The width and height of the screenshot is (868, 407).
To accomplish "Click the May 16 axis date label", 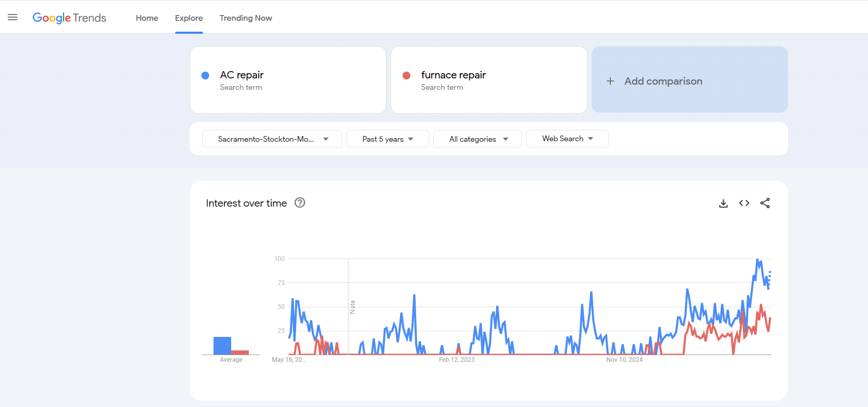I will 289,360.
